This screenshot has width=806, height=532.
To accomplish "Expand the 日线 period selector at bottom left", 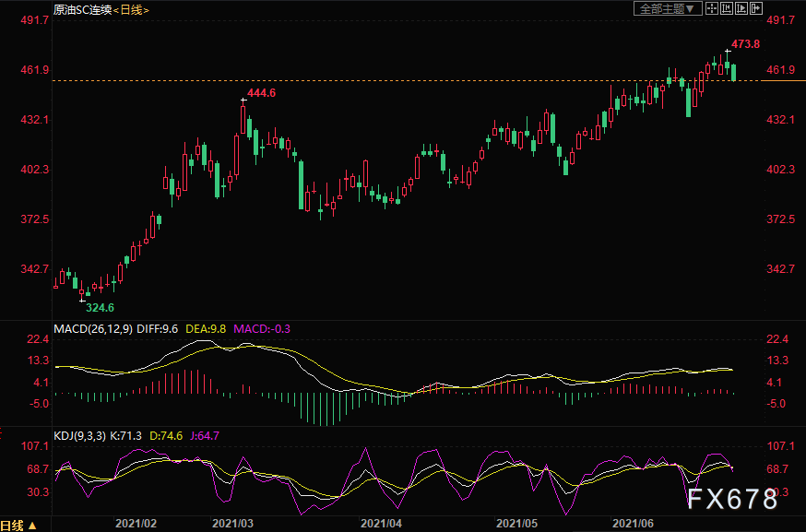I will pos(18,525).
